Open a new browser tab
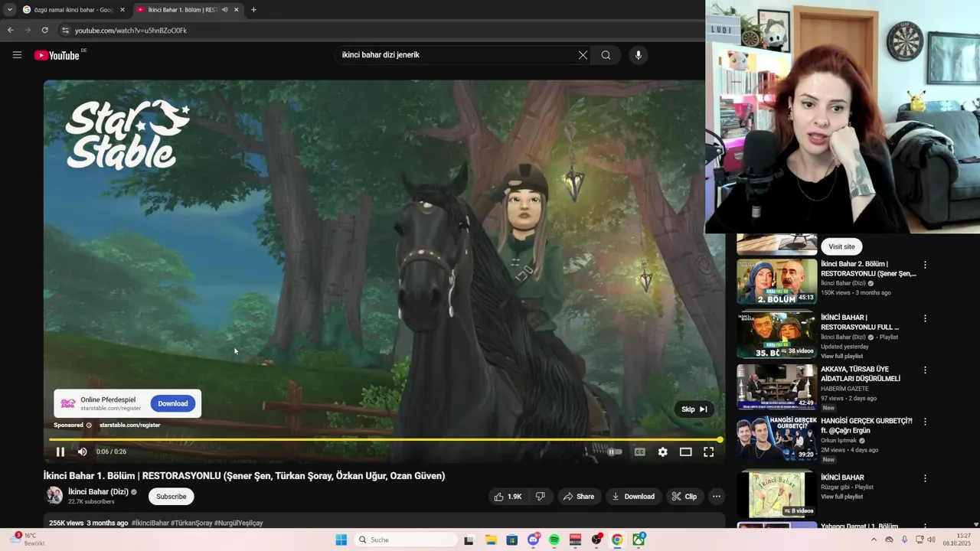Viewport: 980px width, 551px height. (253, 10)
